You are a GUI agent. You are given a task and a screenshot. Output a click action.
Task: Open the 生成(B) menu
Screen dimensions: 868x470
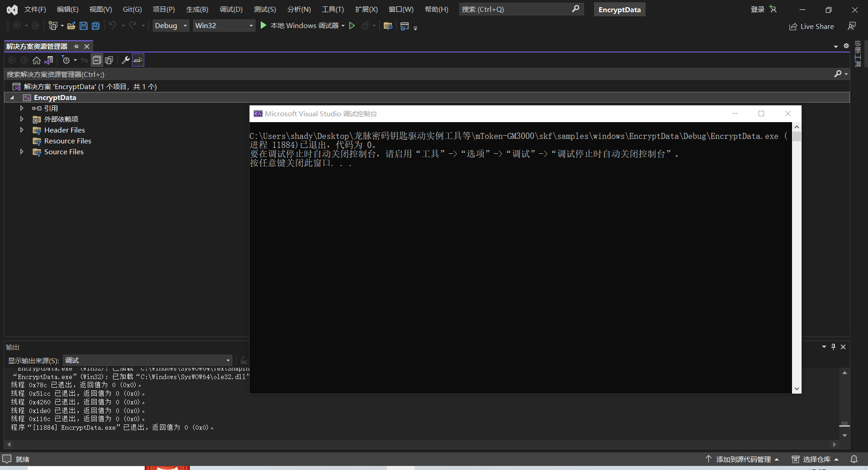coord(197,9)
